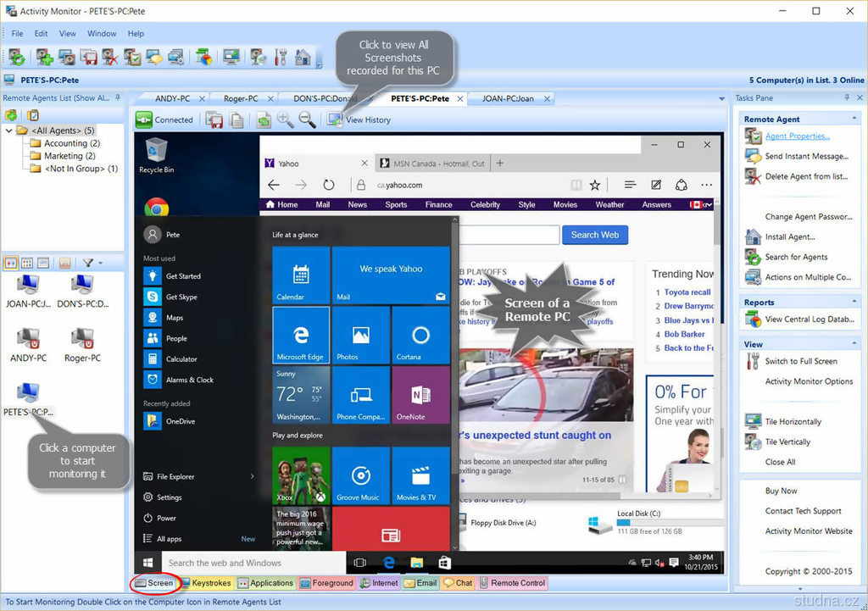
Task: Switch to the Foreground bottom tab
Action: [326, 583]
